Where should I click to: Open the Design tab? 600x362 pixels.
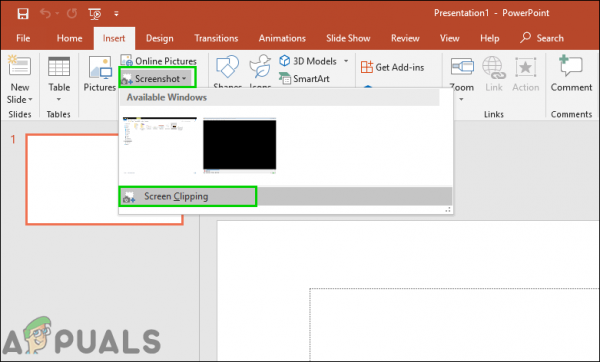pyautogui.click(x=160, y=38)
